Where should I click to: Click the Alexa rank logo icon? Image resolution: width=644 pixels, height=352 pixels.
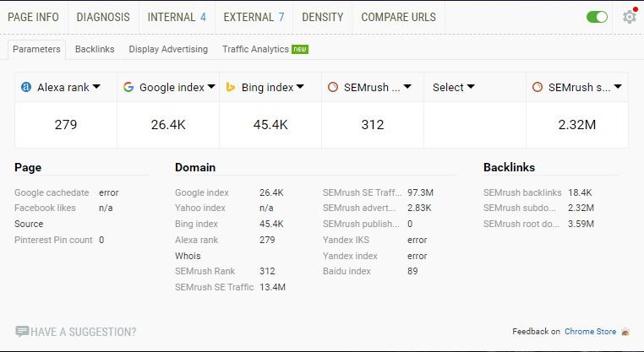click(x=26, y=87)
